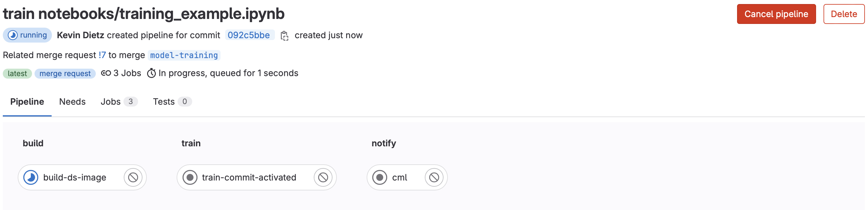The width and height of the screenshot is (868, 210).
Task: Switch to the Needs tab
Action: tap(72, 102)
